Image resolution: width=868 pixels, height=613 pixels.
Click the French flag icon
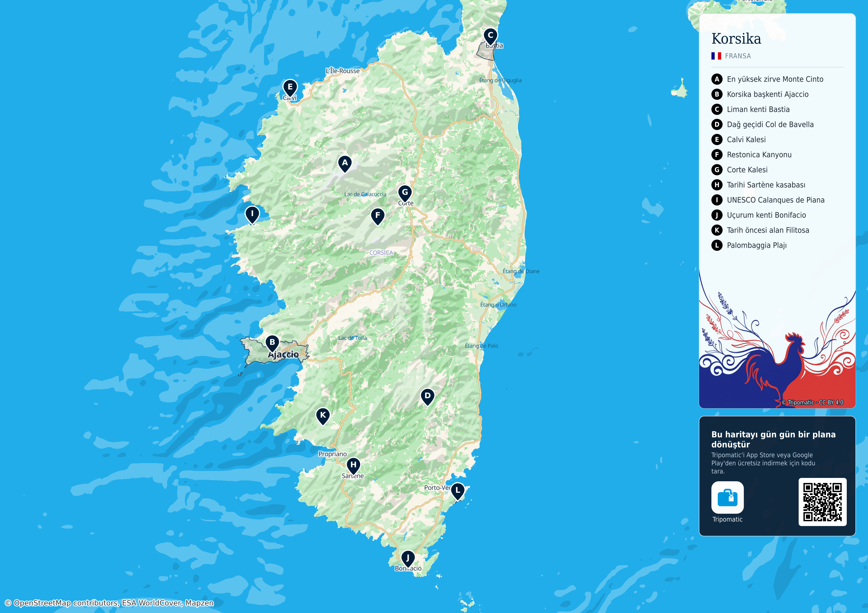(716, 56)
